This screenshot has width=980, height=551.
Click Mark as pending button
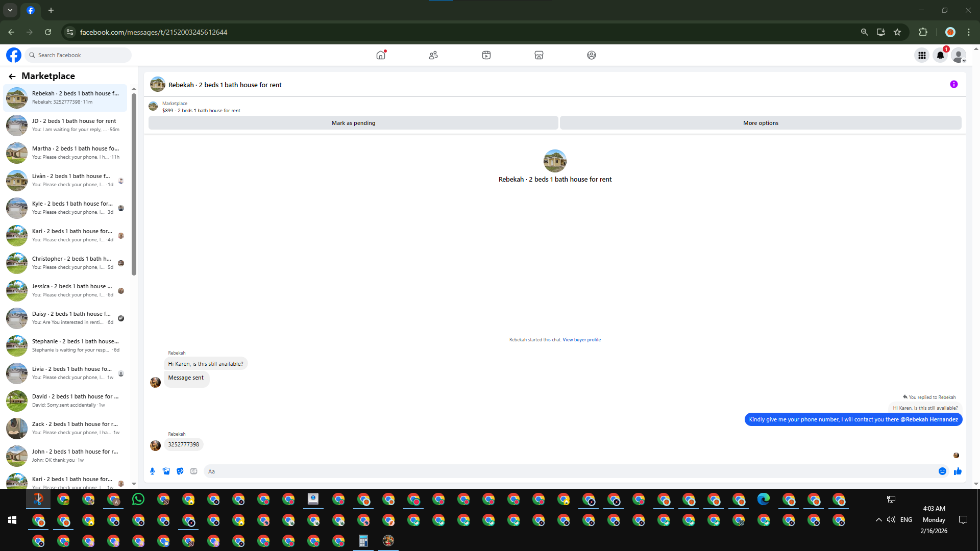[x=353, y=123]
